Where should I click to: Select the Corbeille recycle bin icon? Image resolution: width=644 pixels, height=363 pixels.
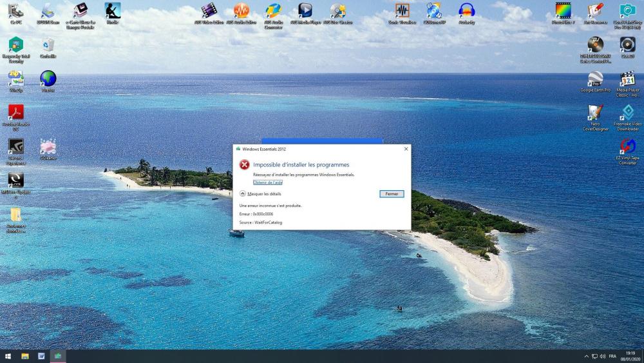coord(48,45)
